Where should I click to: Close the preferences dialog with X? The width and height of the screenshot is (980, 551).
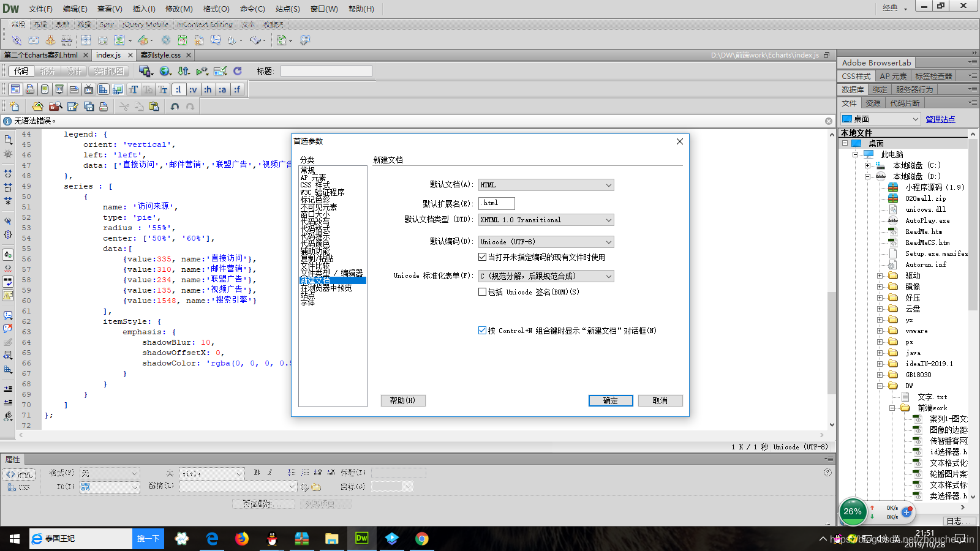click(x=680, y=141)
